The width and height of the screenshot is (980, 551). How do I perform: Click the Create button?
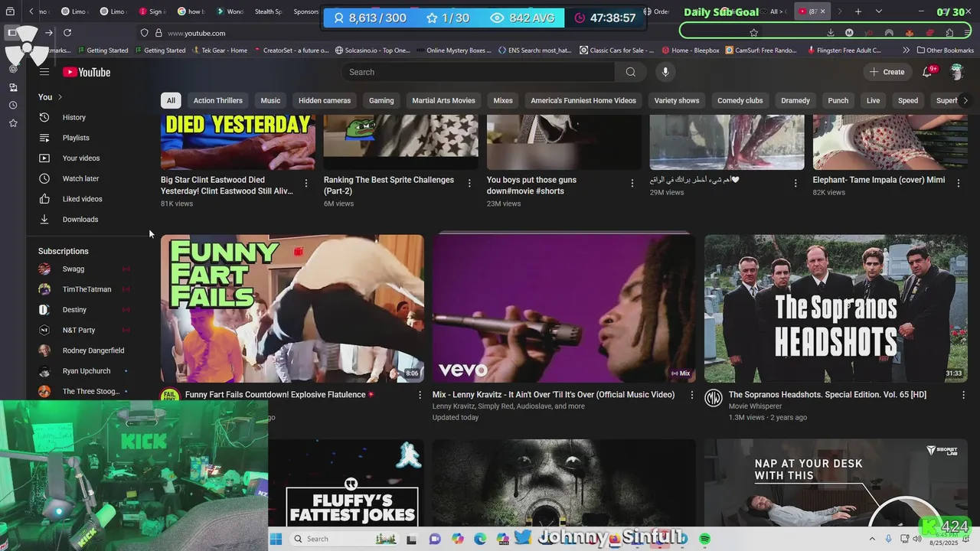click(x=887, y=72)
